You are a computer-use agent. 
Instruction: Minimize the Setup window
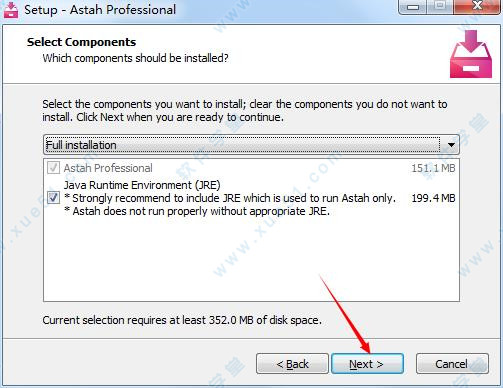point(413,7)
